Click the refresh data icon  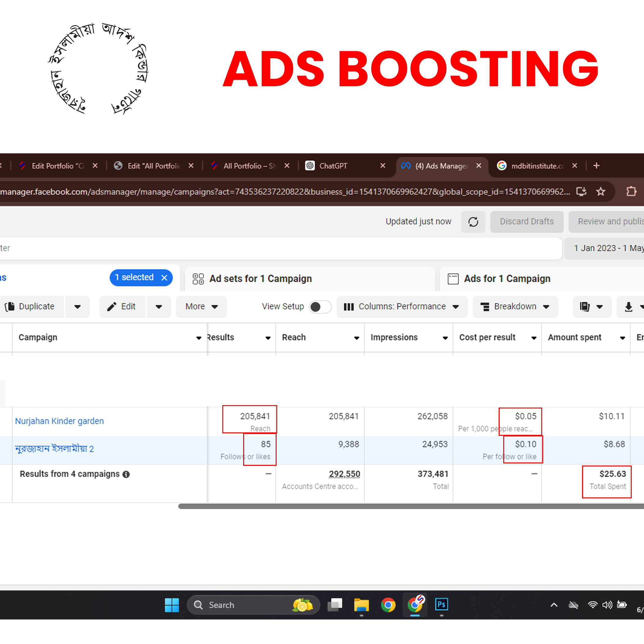[473, 222]
